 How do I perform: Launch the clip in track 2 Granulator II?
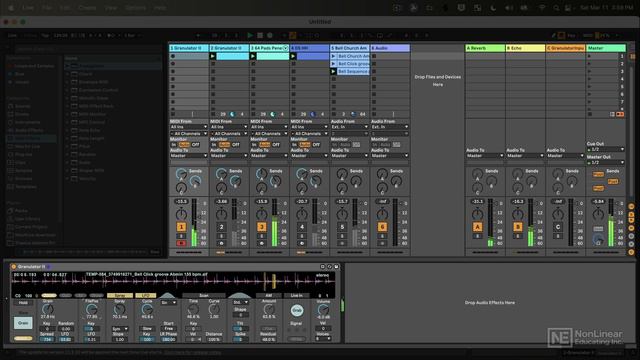tap(213, 56)
